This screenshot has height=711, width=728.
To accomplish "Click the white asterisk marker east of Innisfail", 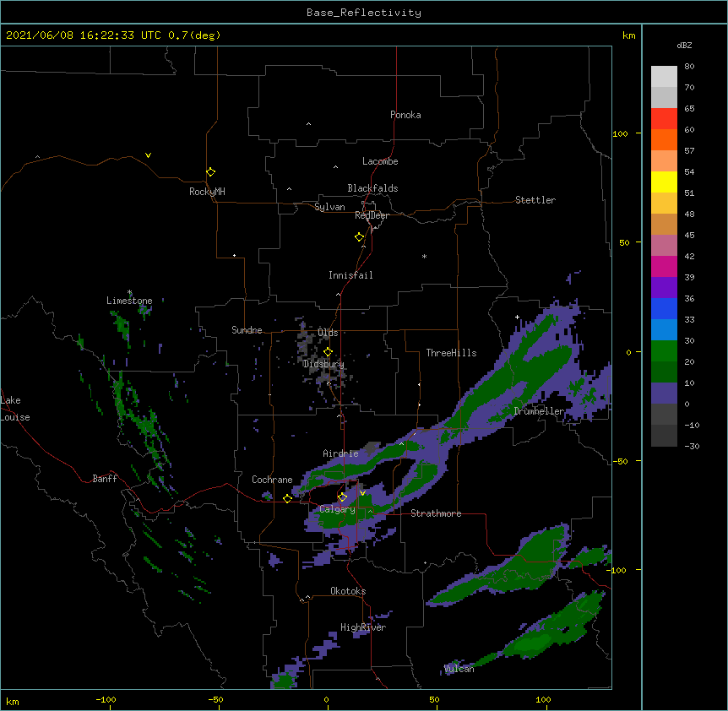I will coord(424,256).
